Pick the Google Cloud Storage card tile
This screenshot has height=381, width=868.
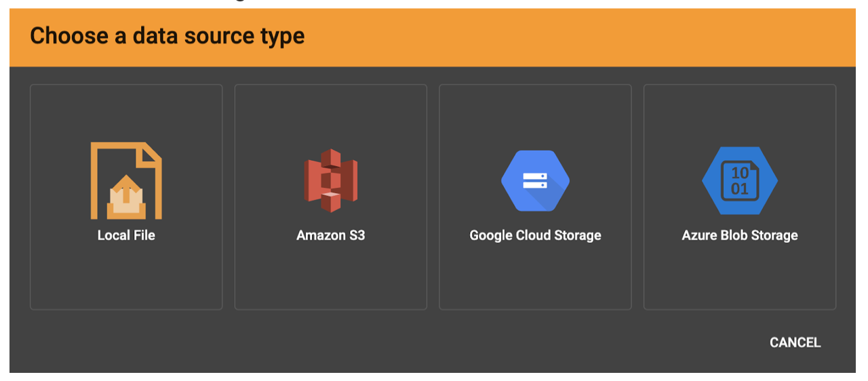(535, 278)
